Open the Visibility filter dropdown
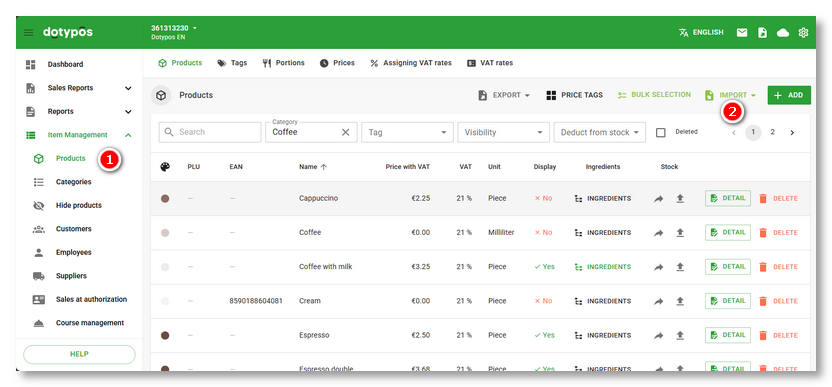832x387 pixels. [x=504, y=132]
